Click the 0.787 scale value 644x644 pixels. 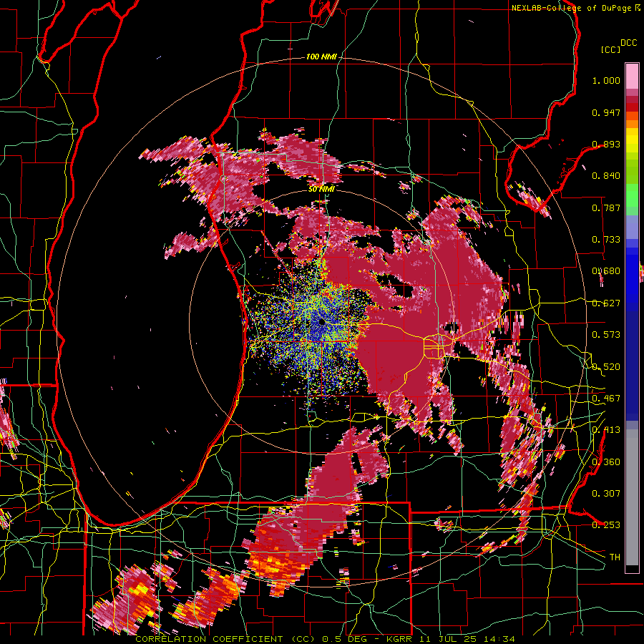tap(606, 208)
